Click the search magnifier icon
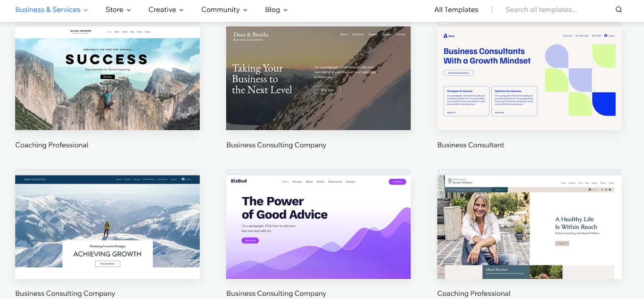Viewport: 644px width, 299px height. tap(619, 9)
